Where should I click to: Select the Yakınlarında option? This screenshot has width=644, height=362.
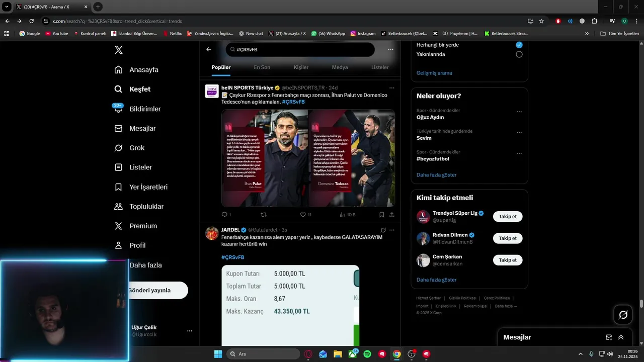point(519,54)
